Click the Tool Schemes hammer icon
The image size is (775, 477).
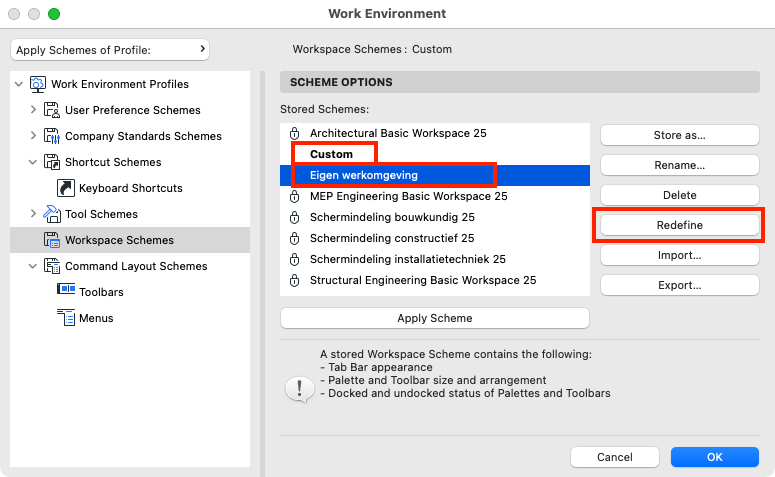click(x=52, y=214)
